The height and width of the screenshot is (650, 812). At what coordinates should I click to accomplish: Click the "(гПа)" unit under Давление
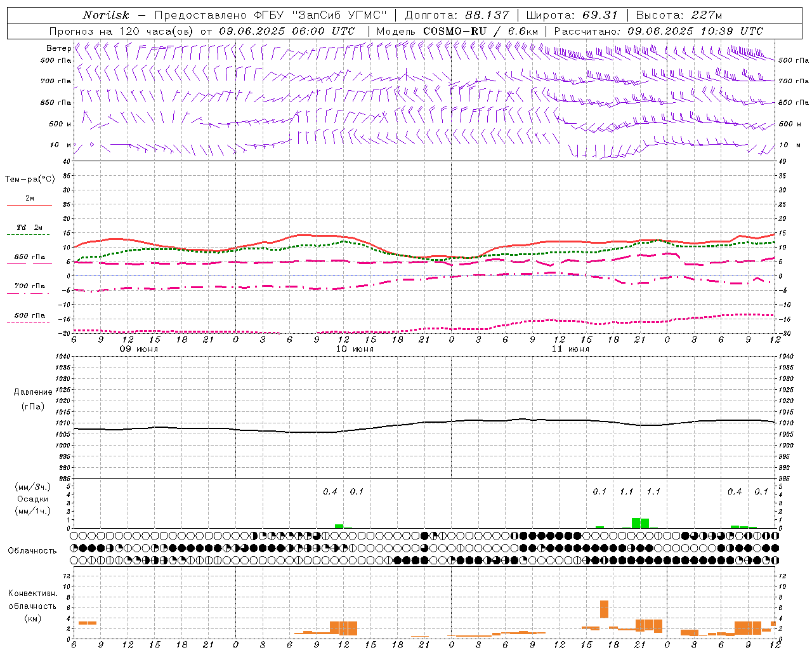tap(33, 407)
